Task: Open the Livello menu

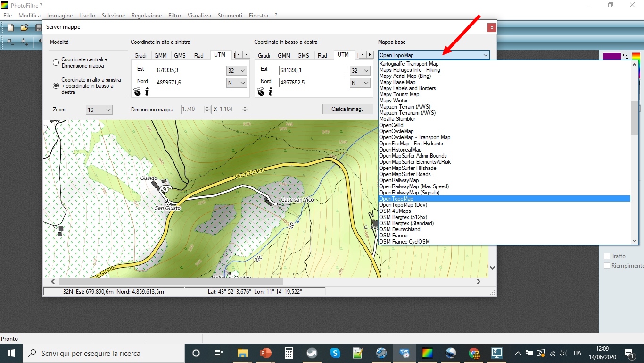Action: click(x=87, y=16)
